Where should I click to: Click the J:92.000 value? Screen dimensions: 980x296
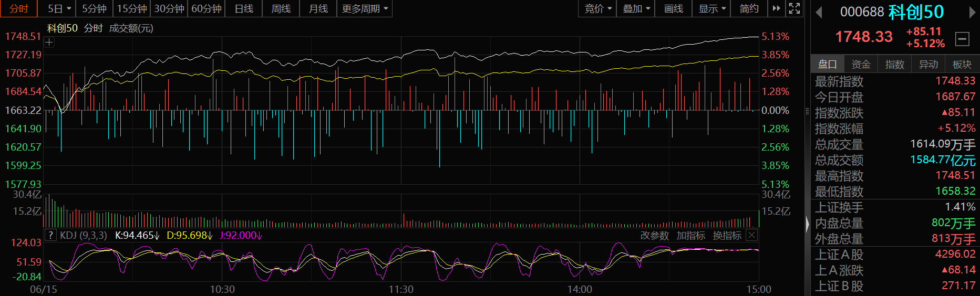tap(240, 235)
